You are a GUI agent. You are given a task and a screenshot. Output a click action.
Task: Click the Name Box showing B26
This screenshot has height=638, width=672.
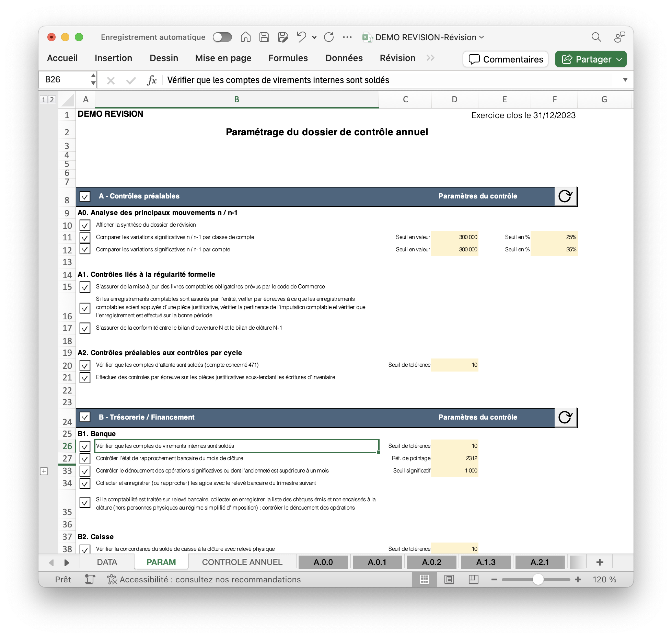(x=65, y=80)
